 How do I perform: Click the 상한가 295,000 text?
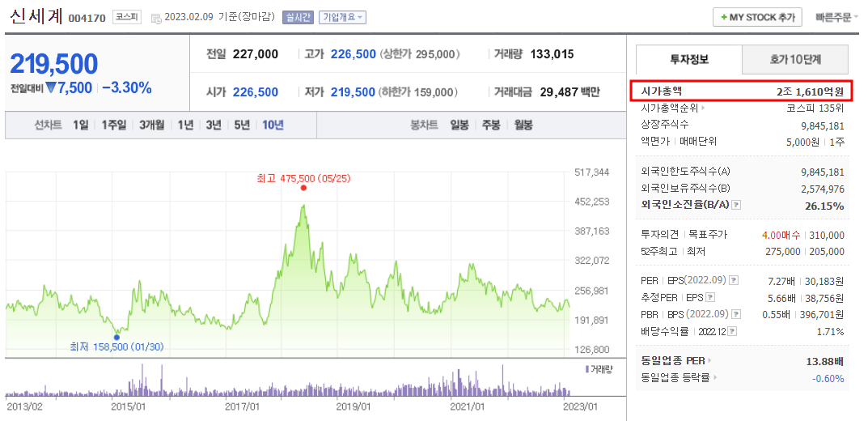(421, 54)
